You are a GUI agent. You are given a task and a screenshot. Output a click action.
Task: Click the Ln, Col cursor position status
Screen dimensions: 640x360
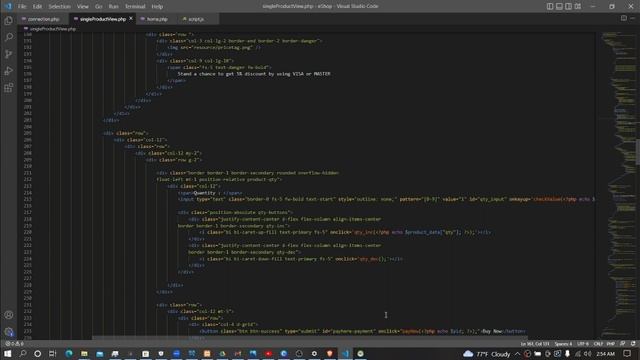[535, 344]
